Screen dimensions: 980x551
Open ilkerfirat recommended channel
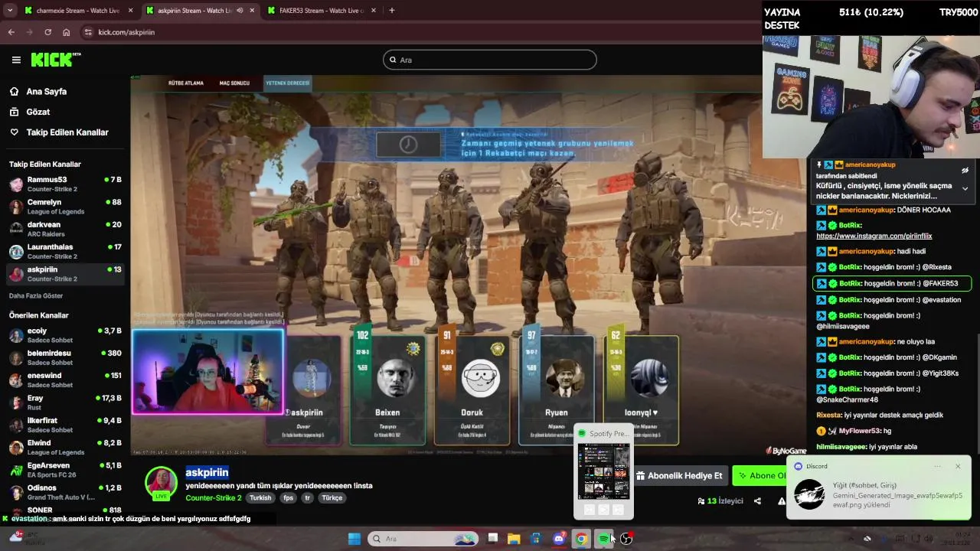[x=65, y=425]
